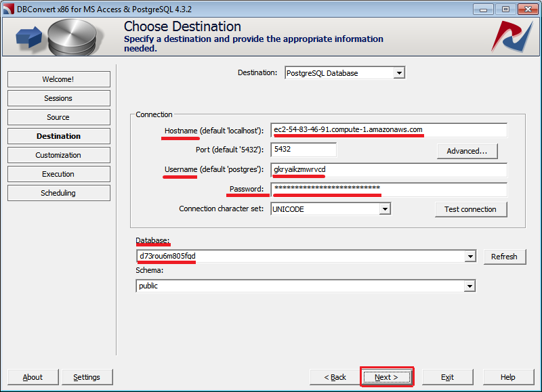Go to the Sessions step
The image size is (542, 392).
59,98
